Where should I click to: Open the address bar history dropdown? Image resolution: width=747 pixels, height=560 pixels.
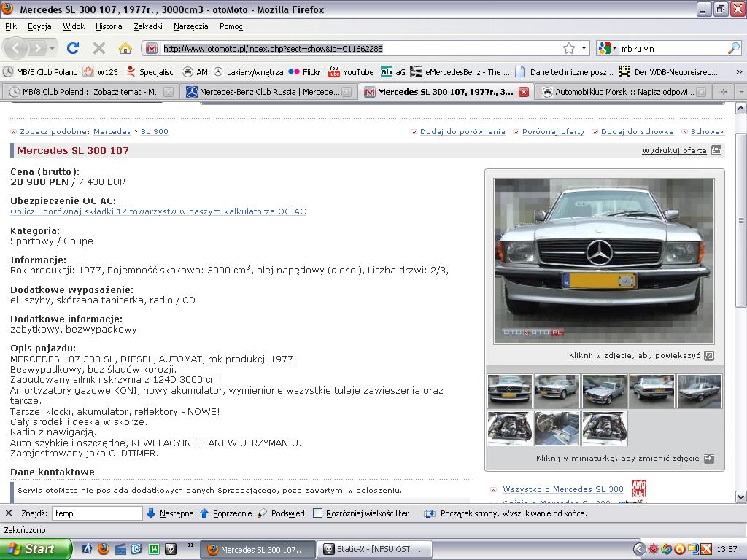(584, 49)
